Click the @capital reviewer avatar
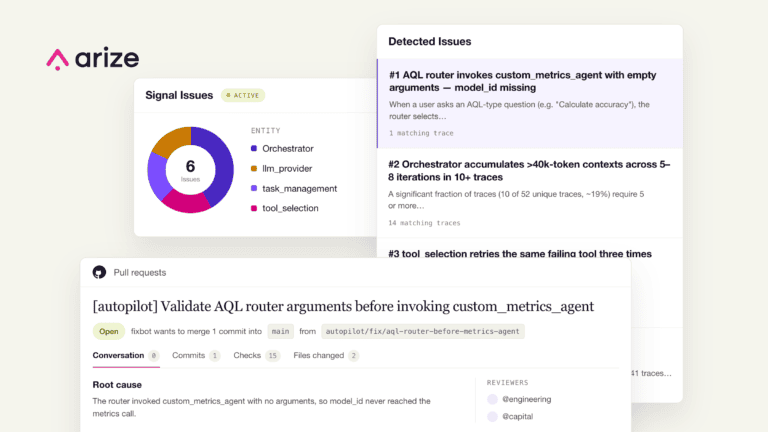The width and height of the screenshot is (768, 432). click(x=492, y=416)
